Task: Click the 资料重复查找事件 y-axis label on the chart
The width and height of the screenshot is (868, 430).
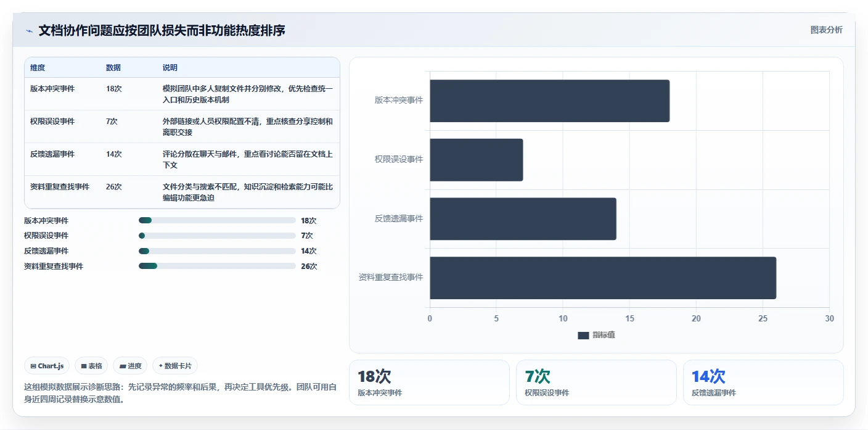Action: coord(391,278)
